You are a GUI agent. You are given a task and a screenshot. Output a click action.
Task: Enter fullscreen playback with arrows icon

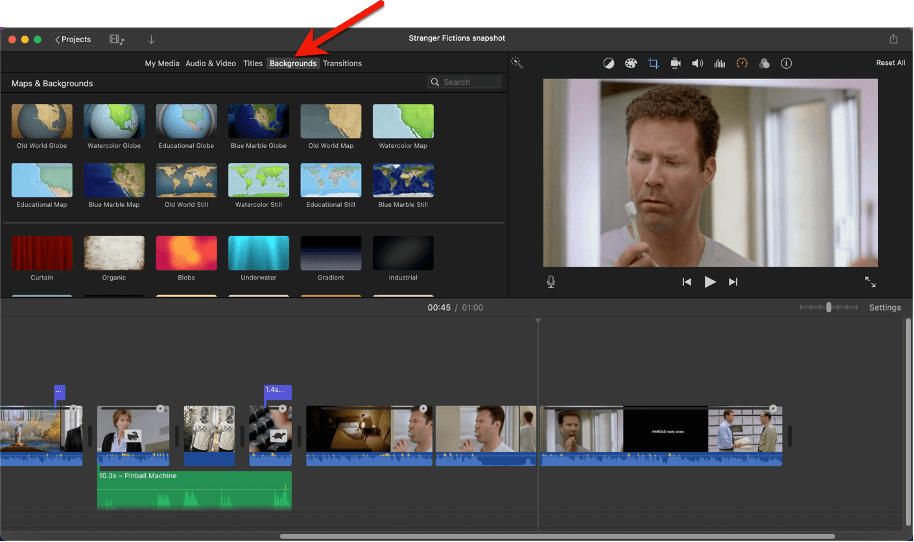click(x=870, y=282)
